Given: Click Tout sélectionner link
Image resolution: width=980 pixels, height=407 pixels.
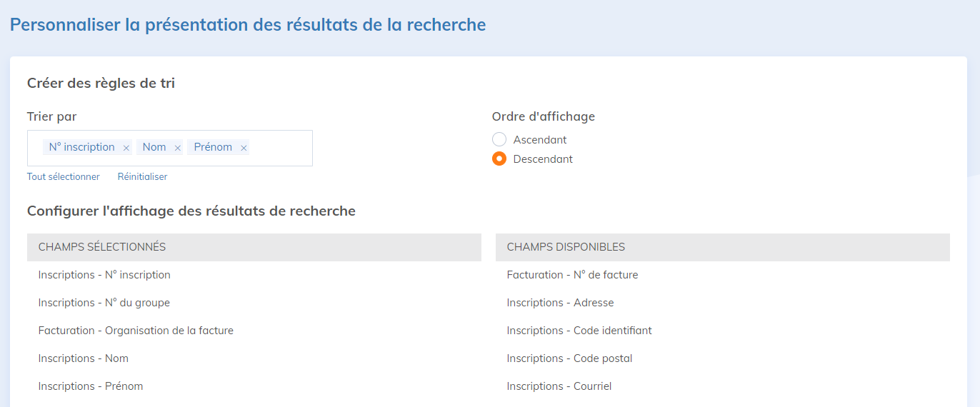Looking at the screenshot, I should 64,176.
